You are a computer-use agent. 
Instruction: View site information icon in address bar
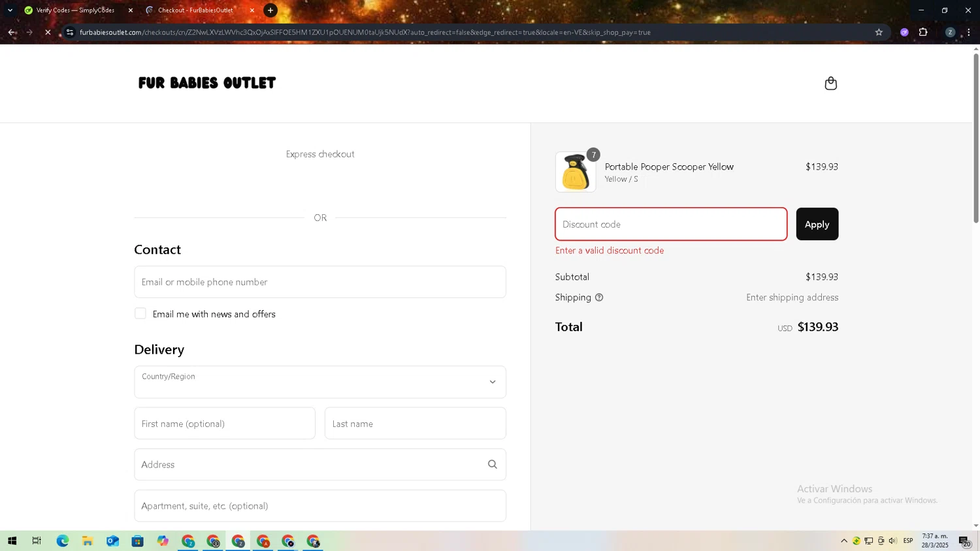click(70, 32)
